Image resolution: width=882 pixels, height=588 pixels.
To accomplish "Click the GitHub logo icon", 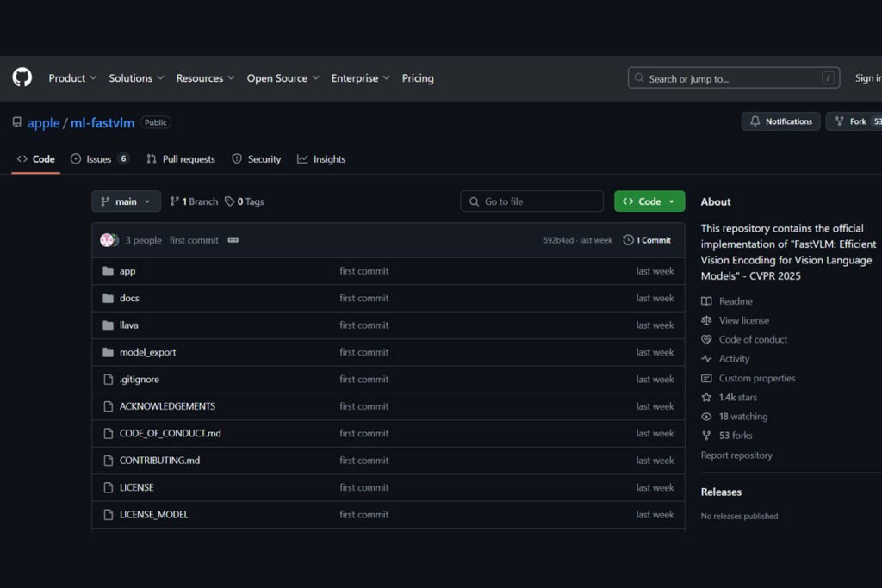I will [22, 77].
